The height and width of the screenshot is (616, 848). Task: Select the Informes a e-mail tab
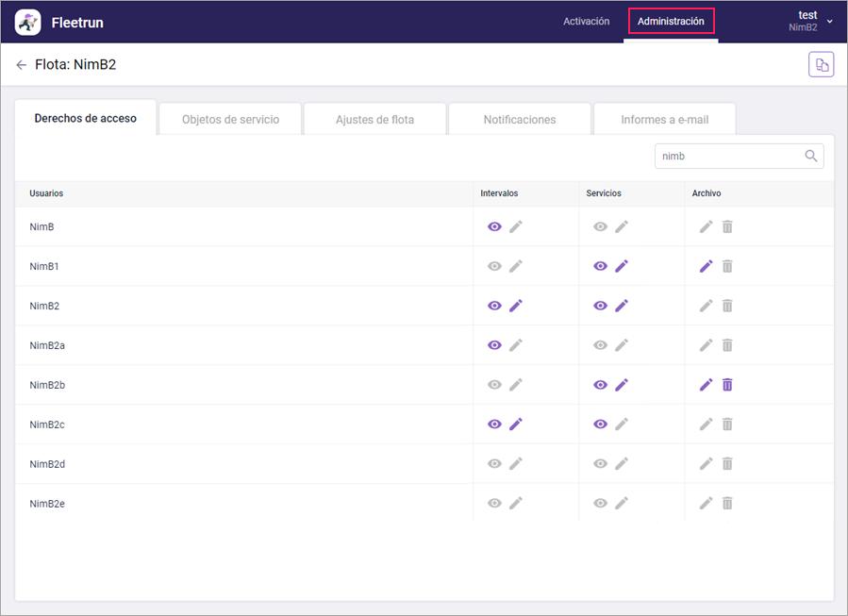tap(664, 120)
